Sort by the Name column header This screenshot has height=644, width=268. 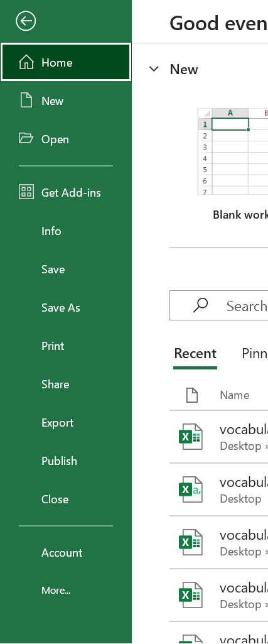(234, 395)
